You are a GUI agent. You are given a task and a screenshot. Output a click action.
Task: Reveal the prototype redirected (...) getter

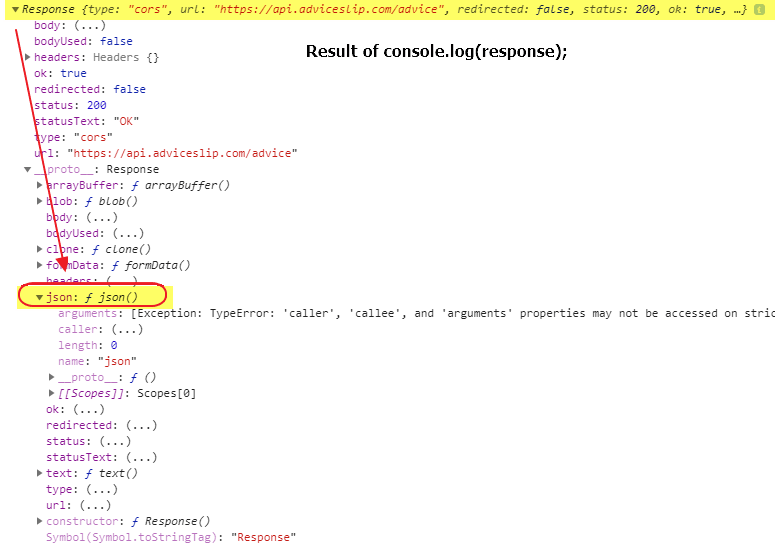[x=141, y=425]
